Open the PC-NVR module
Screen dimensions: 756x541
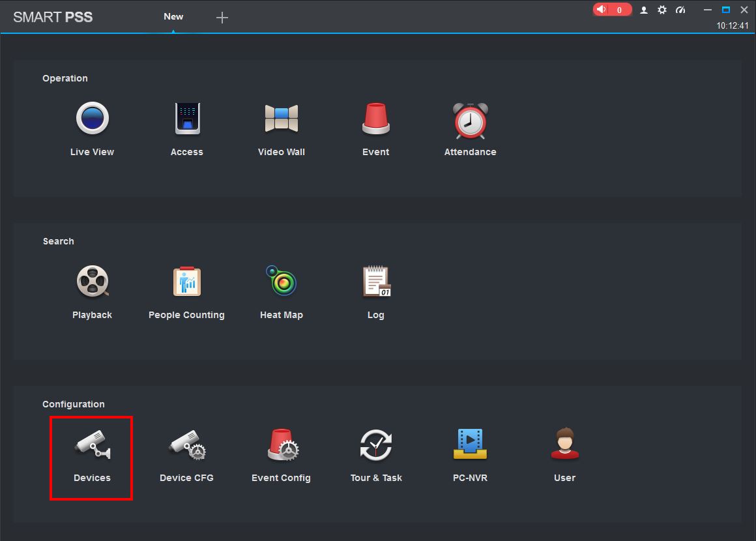[470, 456]
